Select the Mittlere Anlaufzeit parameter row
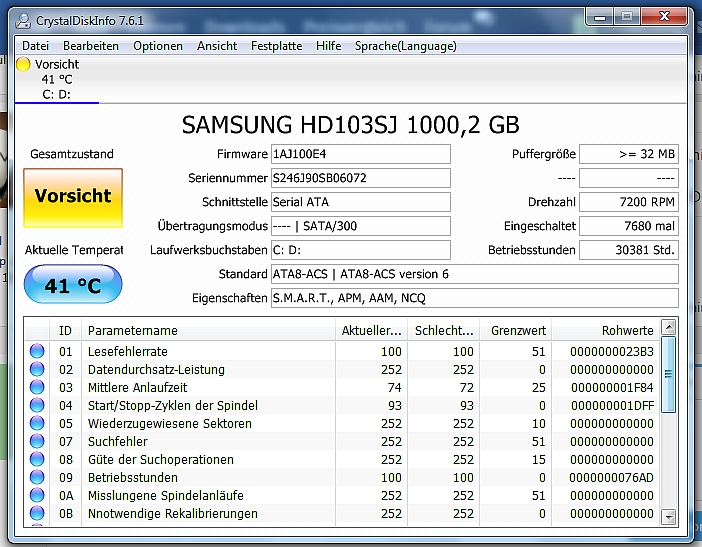The height and width of the screenshot is (547, 702). click(342, 387)
